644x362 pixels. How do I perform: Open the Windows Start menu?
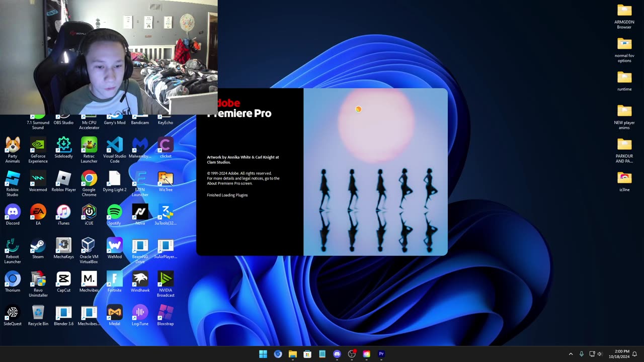(x=263, y=354)
